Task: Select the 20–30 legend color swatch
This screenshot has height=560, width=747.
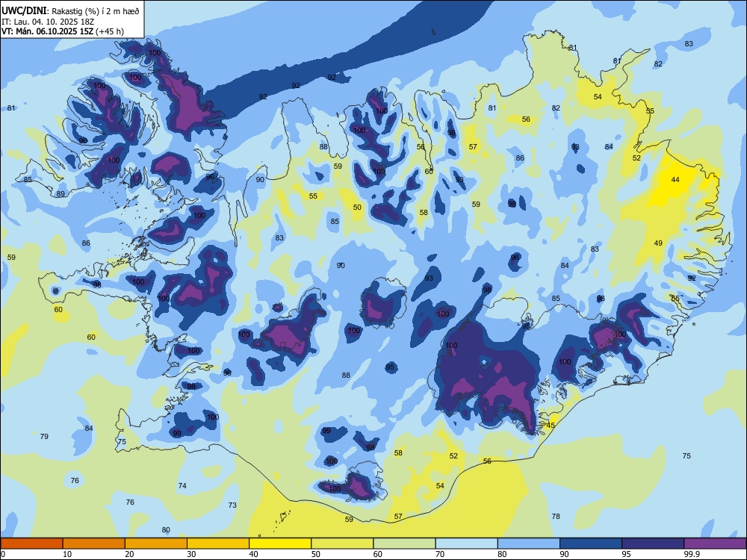Action: (x=156, y=544)
